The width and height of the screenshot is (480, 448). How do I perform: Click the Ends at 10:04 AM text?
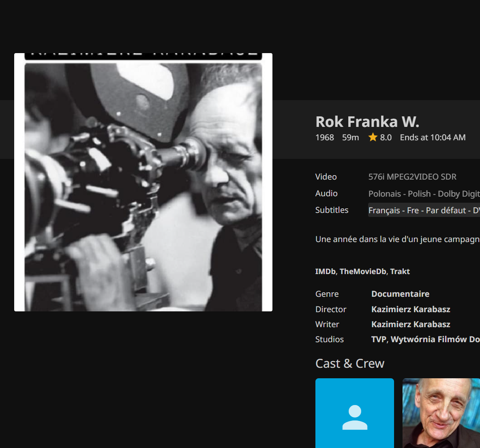coord(433,137)
